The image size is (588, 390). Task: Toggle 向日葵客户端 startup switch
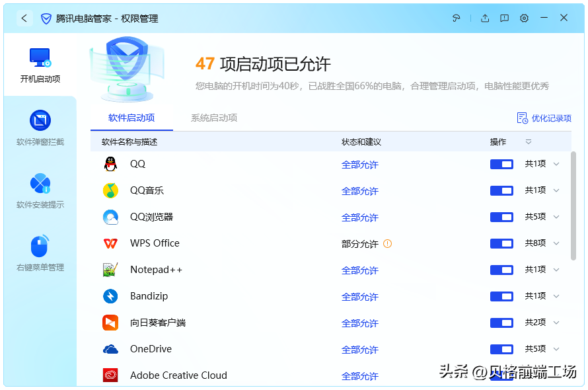click(x=501, y=323)
